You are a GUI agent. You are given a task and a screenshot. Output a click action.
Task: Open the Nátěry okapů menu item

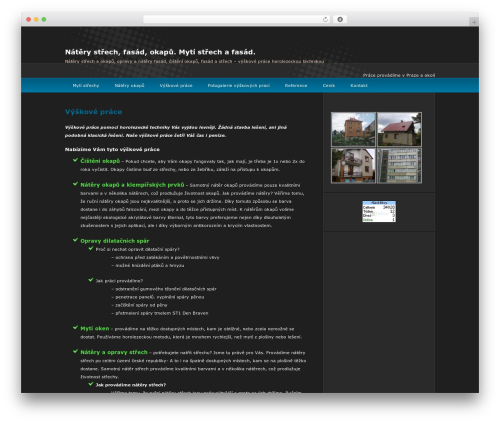(x=129, y=86)
